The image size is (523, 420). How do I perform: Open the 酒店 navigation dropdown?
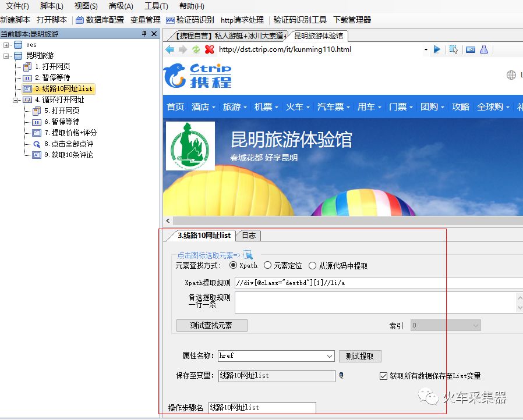[x=203, y=107]
